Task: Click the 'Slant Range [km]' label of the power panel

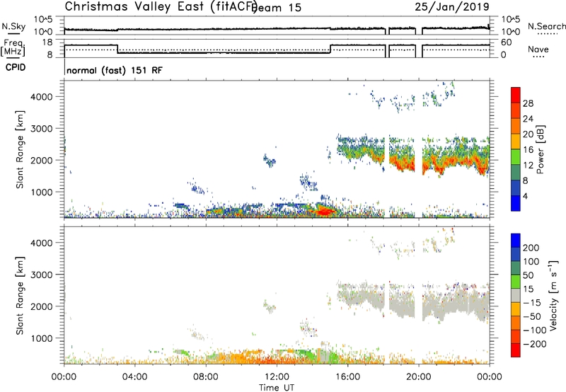Action: [20, 149]
